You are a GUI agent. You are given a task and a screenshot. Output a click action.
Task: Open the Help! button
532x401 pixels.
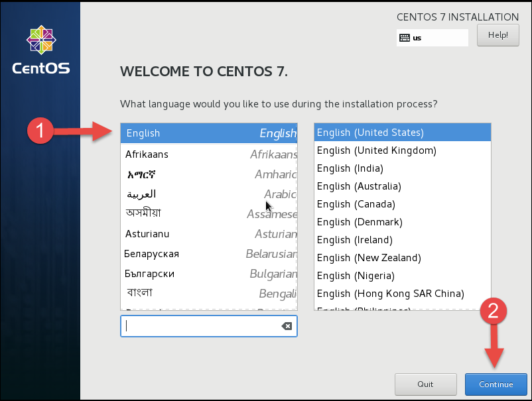tap(498, 35)
